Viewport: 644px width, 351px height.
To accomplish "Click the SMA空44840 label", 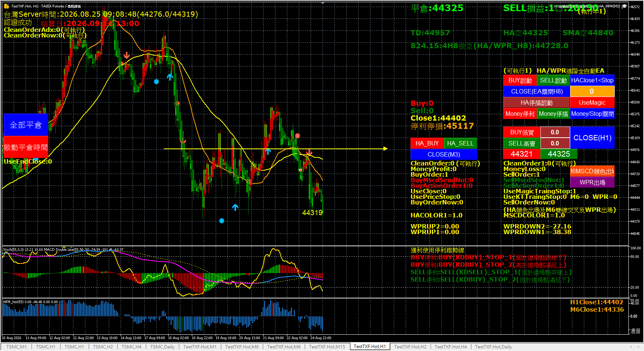I will coord(588,33).
